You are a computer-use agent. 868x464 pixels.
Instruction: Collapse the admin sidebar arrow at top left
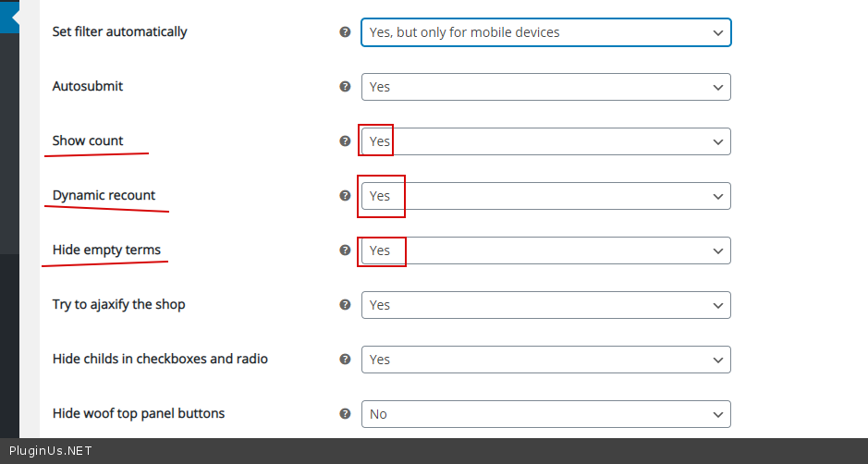(x=14, y=16)
